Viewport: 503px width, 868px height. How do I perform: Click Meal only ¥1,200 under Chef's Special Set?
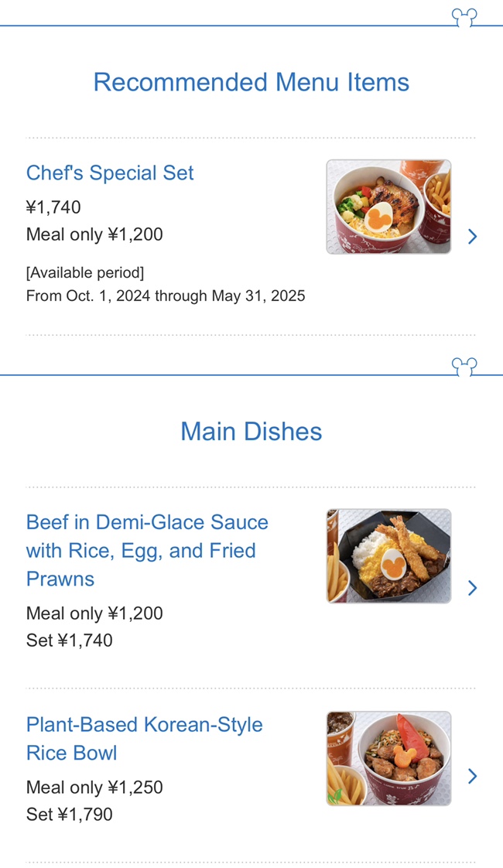pyautogui.click(x=94, y=234)
